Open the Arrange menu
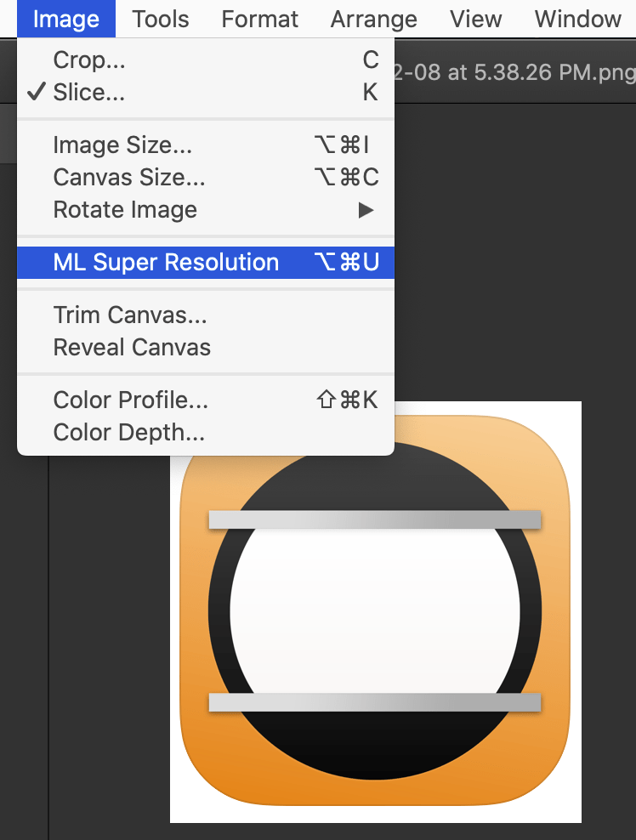 click(373, 20)
